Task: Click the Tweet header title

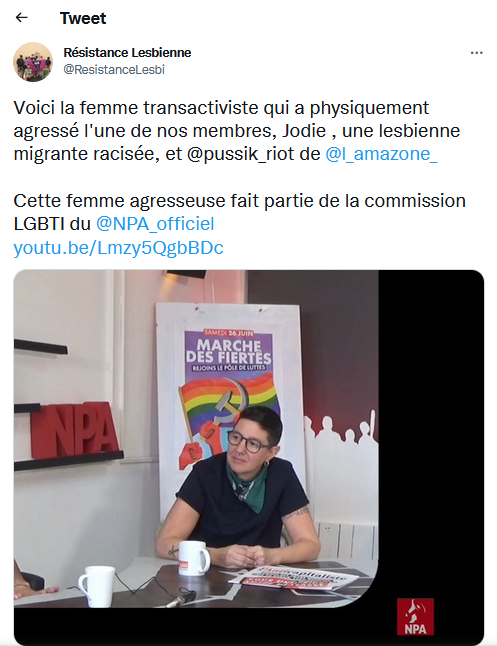Action: point(83,18)
